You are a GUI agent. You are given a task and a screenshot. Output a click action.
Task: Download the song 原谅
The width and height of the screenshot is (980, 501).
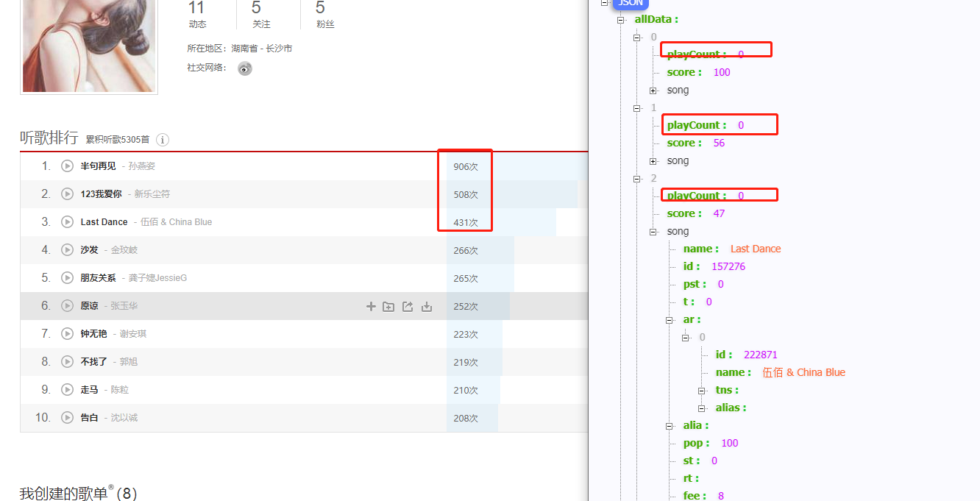click(427, 307)
